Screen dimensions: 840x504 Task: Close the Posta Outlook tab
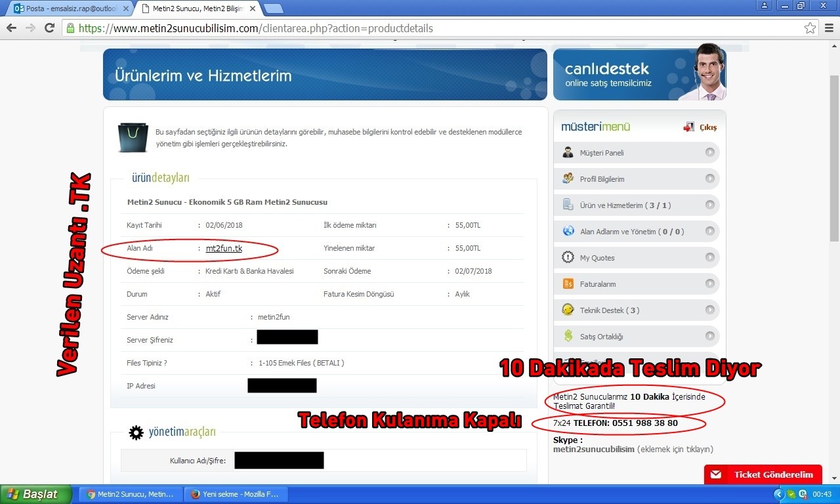coord(126,9)
